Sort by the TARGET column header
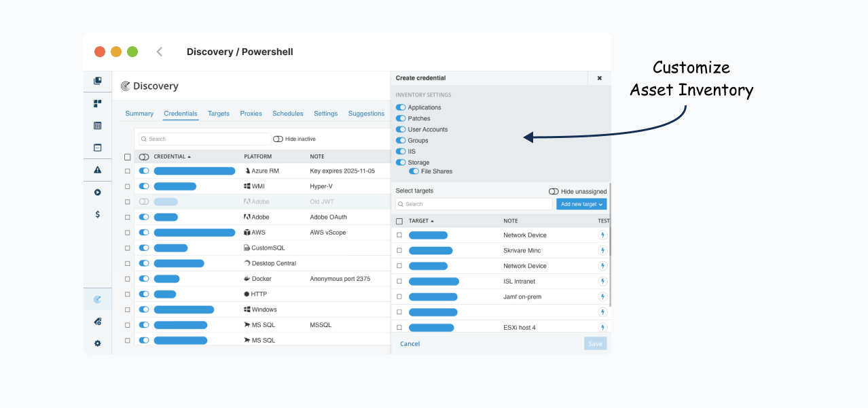The width and height of the screenshot is (868, 408). point(421,221)
